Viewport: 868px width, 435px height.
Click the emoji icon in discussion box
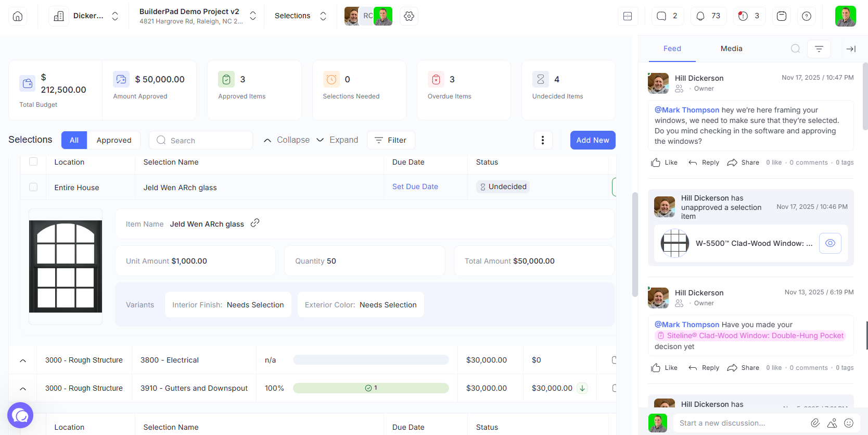coord(849,423)
